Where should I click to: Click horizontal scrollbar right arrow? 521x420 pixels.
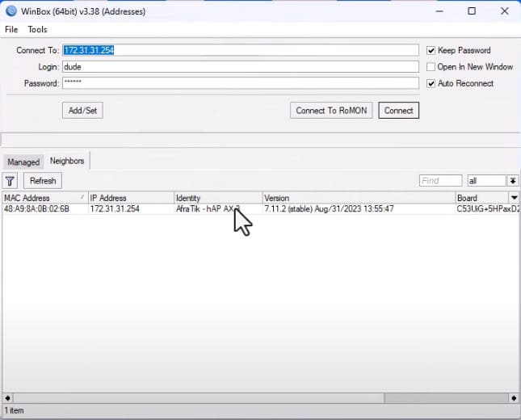point(514,397)
